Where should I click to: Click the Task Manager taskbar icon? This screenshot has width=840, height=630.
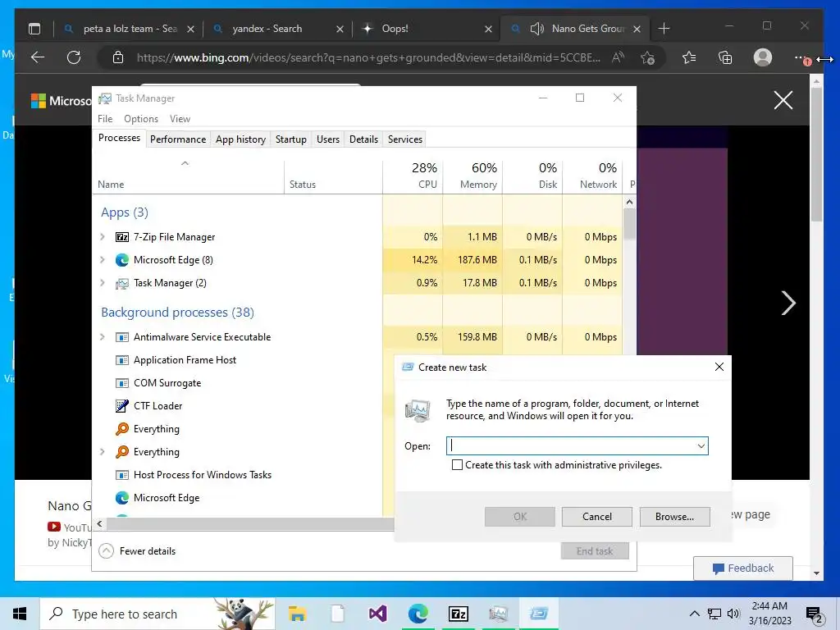point(498,614)
